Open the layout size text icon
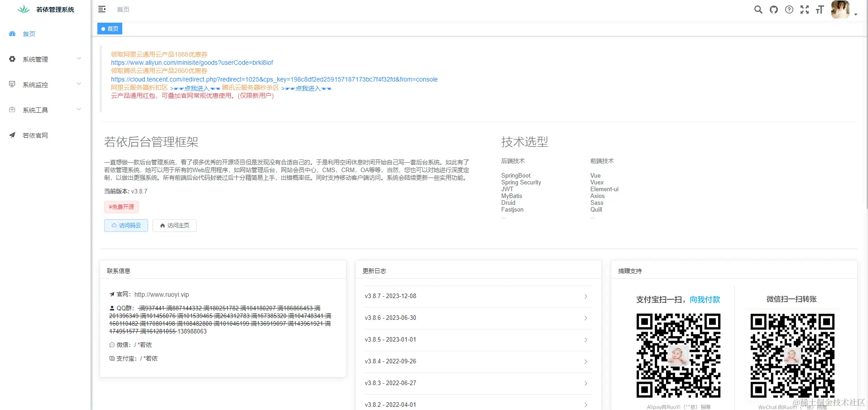Viewport: 868px width, 410px height. pos(820,10)
